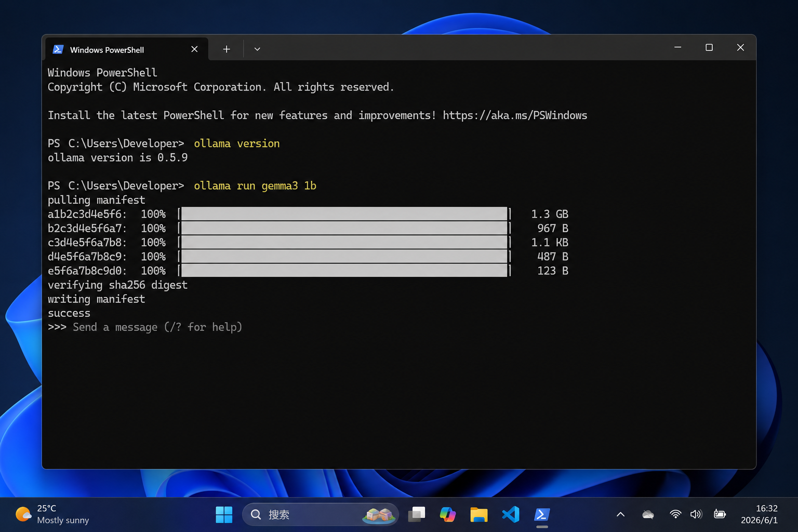
Task: Click the 1.1 KB size value
Action: (550, 242)
